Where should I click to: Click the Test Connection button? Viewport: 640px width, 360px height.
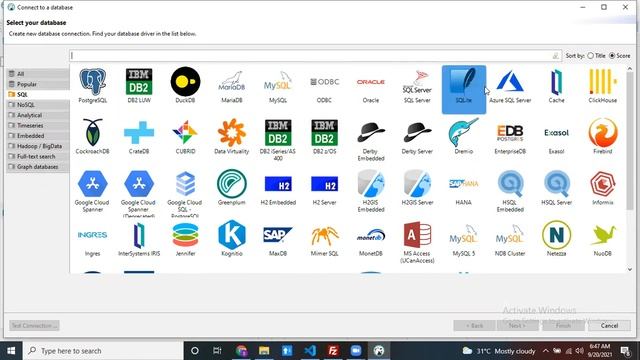[34, 325]
